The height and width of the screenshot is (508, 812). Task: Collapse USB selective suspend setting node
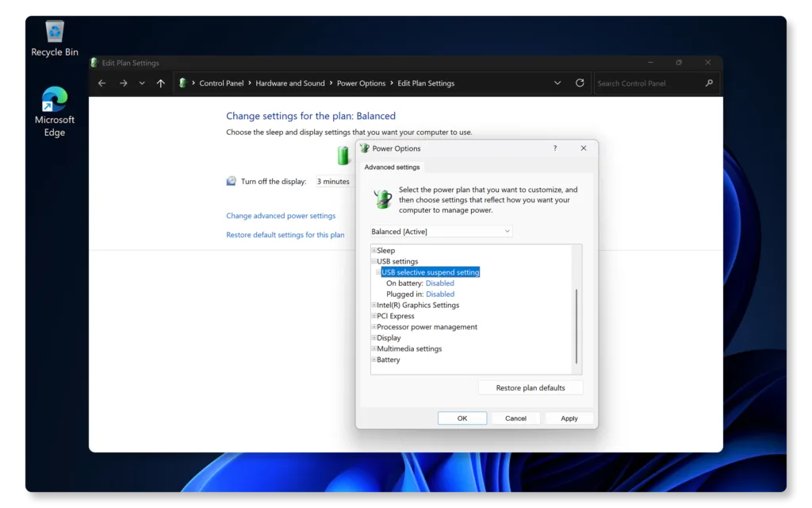(x=378, y=272)
